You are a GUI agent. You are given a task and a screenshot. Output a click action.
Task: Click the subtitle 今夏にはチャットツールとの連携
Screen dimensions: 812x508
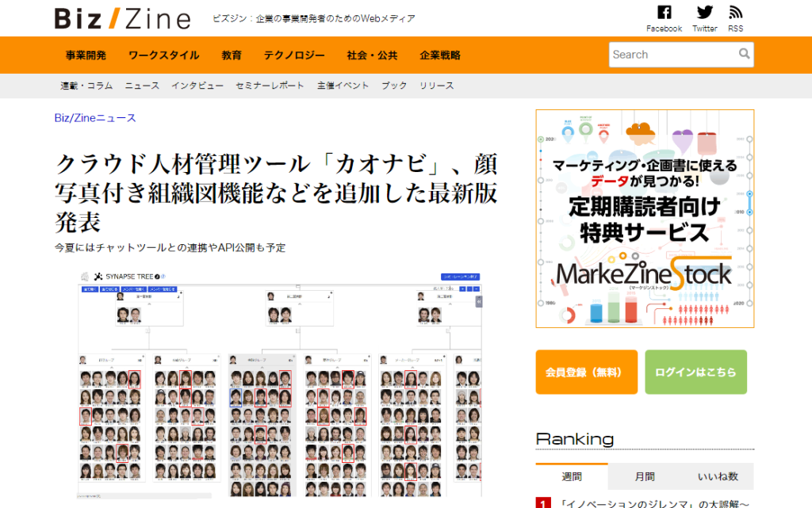[170, 248]
